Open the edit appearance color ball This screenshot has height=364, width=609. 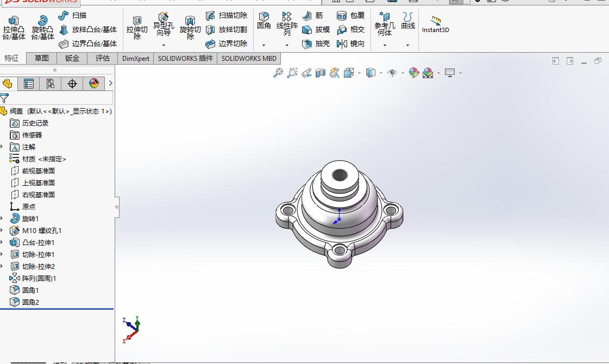pos(413,73)
